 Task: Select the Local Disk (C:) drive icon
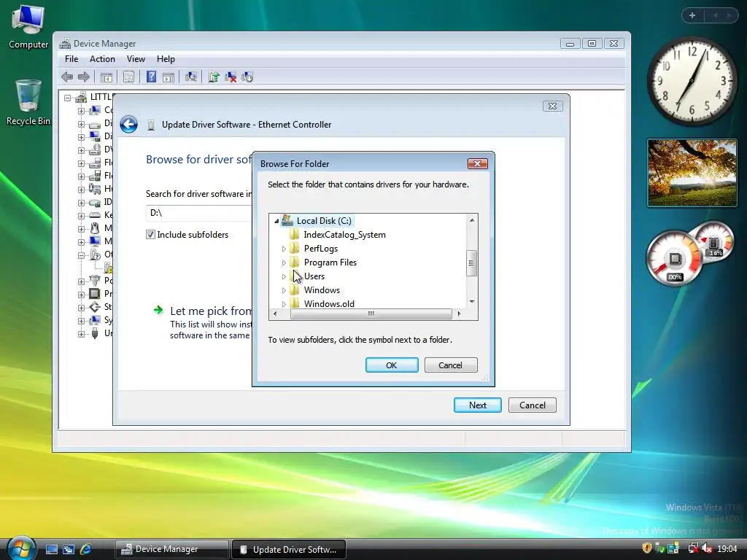click(x=287, y=220)
